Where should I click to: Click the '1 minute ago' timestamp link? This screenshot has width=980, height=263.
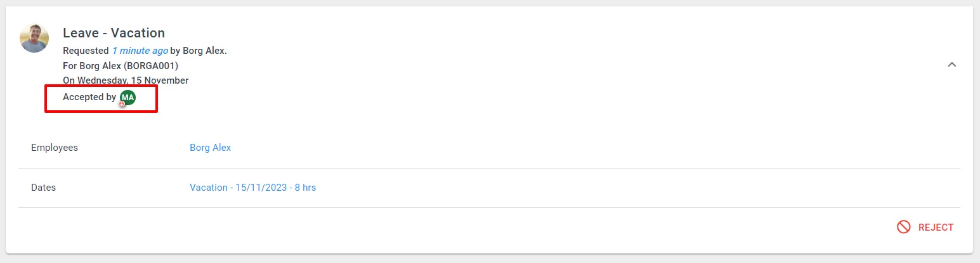(140, 51)
